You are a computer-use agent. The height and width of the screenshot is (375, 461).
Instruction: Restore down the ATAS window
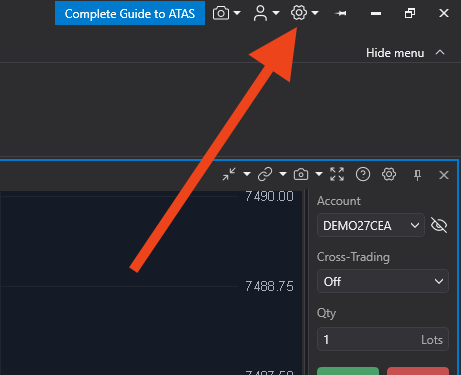(x=410, y=13)
